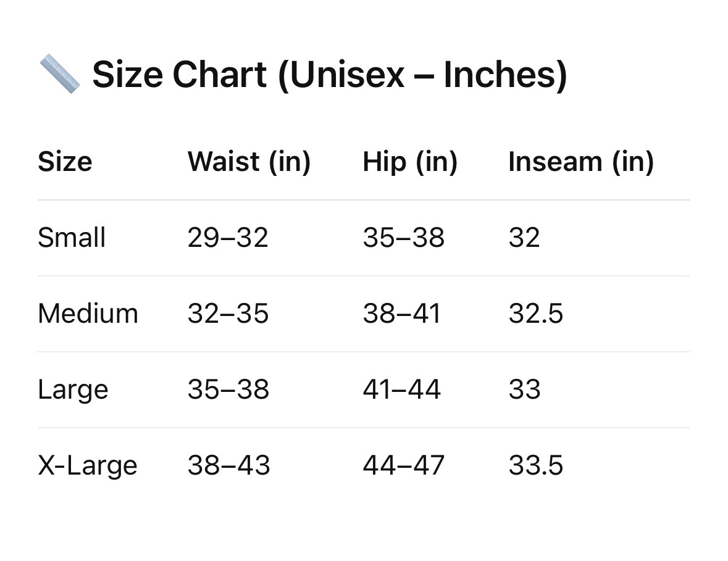Screen dimensions: 728x561
Task: Click the X-Large size row label
Action: (x=88, y=465)
